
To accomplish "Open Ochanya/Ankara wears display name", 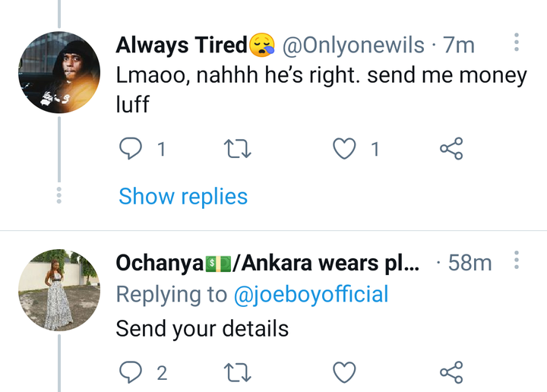I will [x=267, y=263].
